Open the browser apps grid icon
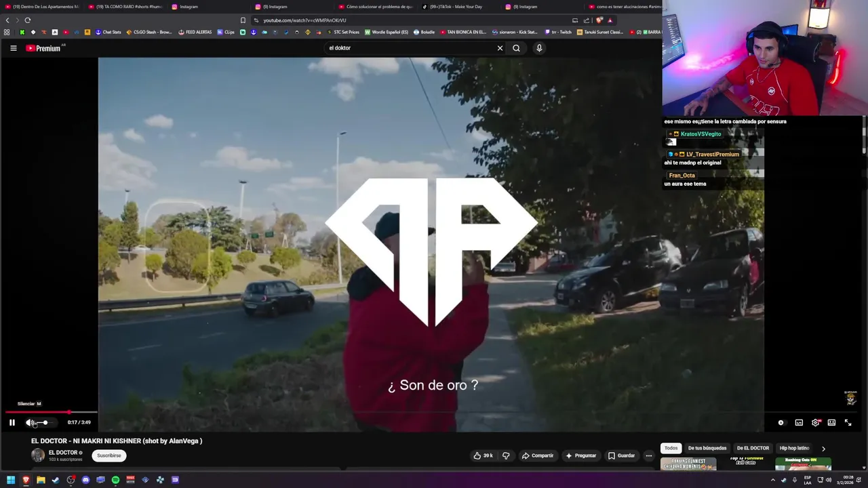This screenshot has width=868, height=488. point(7,32)
